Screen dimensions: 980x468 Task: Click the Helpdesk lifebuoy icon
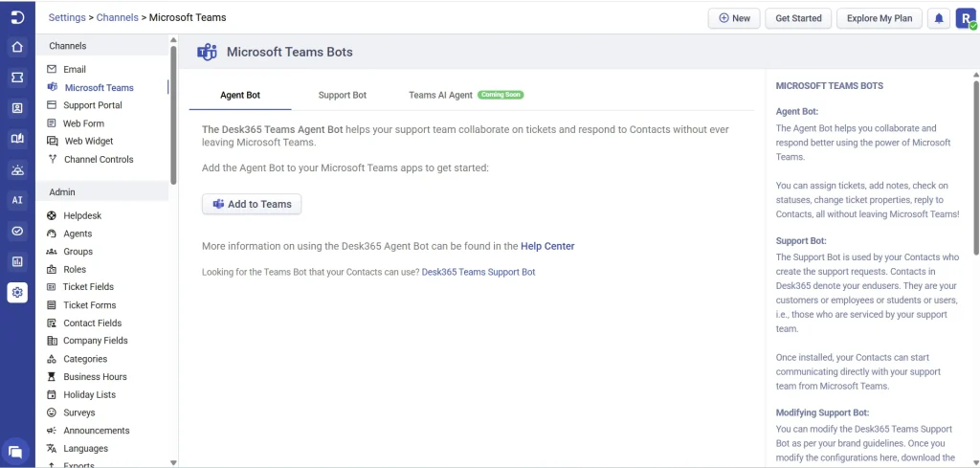pos(52,215)
